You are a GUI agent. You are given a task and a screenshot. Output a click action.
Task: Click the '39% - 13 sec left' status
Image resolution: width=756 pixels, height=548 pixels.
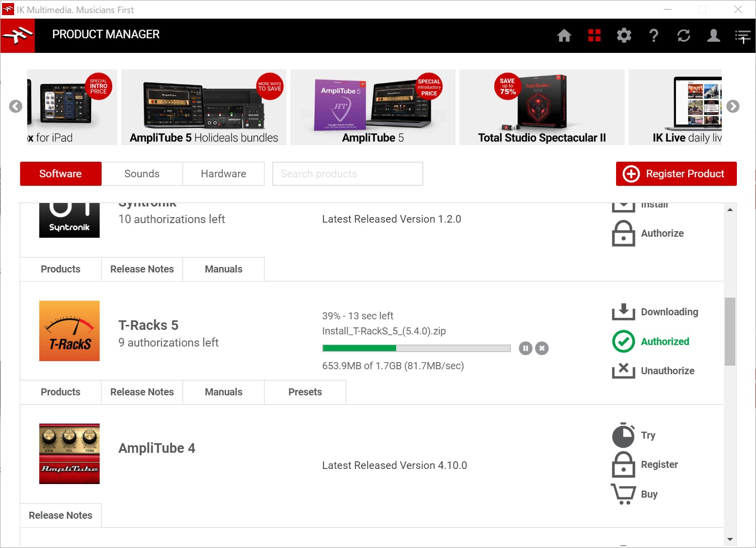[x=358, y=316]
